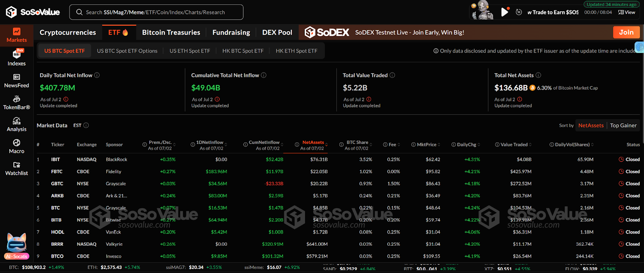The width and height of the screenshot is (644, 273).
Task: Click the View transcript button
Action: (627, 12)
